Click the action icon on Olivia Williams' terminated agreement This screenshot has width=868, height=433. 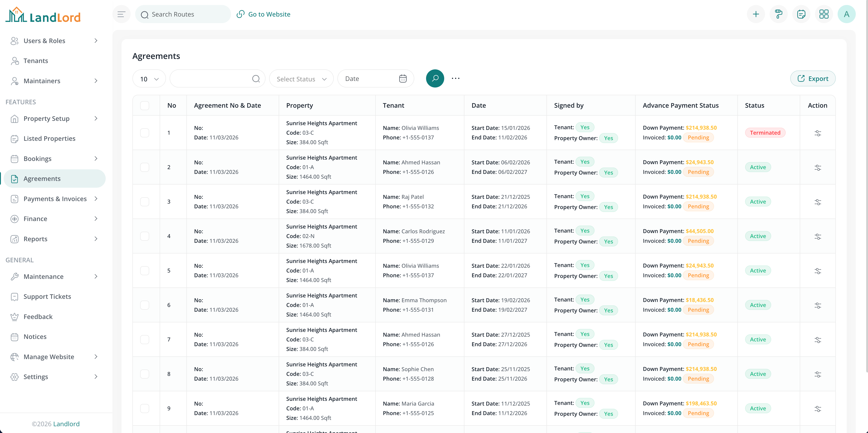(819, 133)
